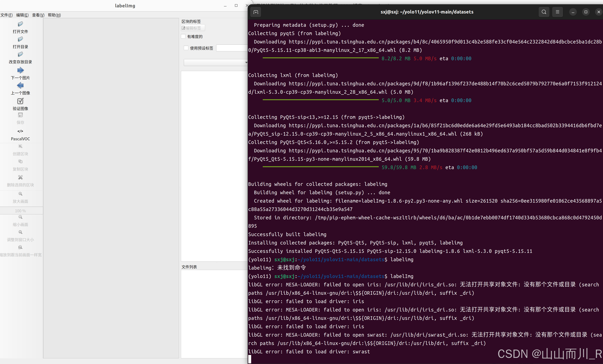The width and height of the screenshot is (603, 364).
Task: Go to previous image (上一个图像) arrow
Action: click(20, 85)
